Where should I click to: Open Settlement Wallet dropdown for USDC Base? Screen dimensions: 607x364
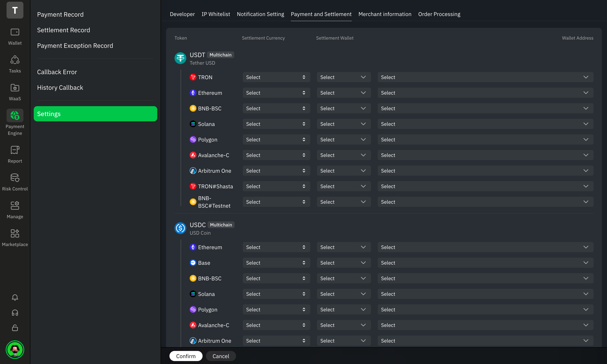[x=344, y=263]
